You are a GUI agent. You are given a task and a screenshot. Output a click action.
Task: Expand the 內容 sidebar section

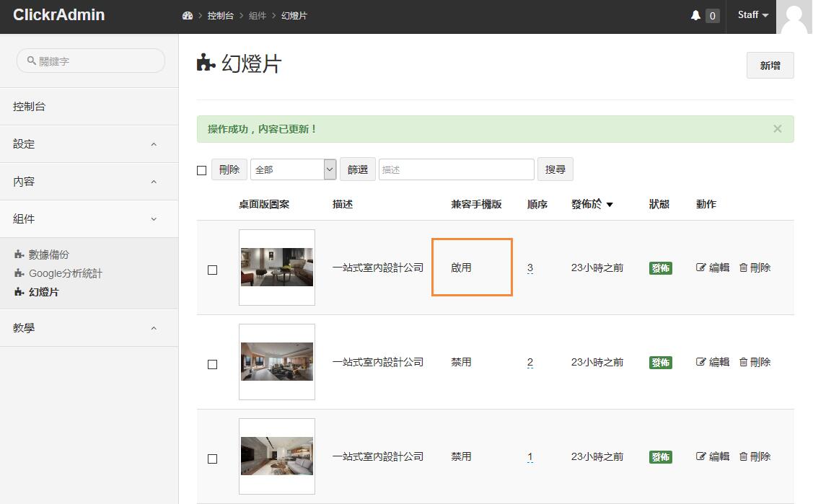tap(89, 181)
